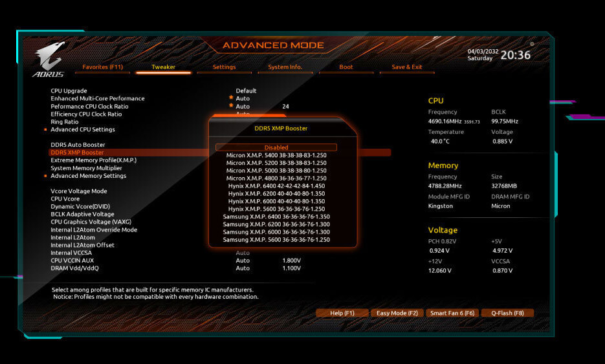The width and height of the screenshot is (605, 364).
Task: Select System Memory Multiplier row
Action: click(x=86, y=168)
